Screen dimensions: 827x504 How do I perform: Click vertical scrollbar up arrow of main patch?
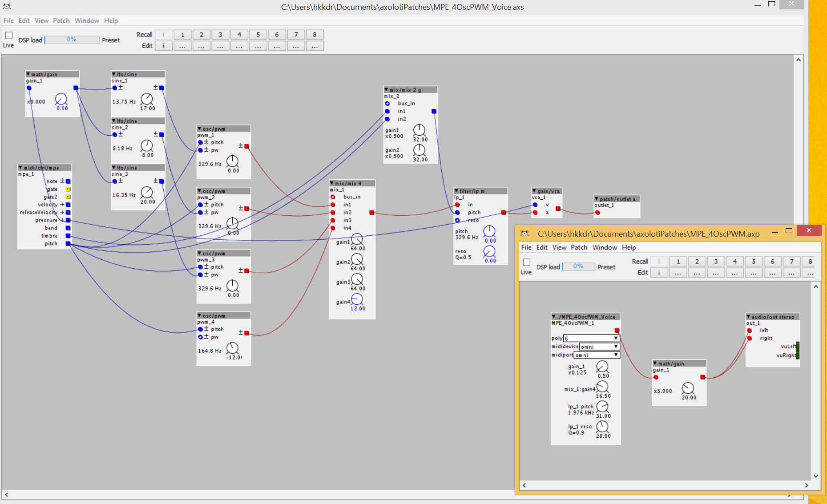coord(799,60)
